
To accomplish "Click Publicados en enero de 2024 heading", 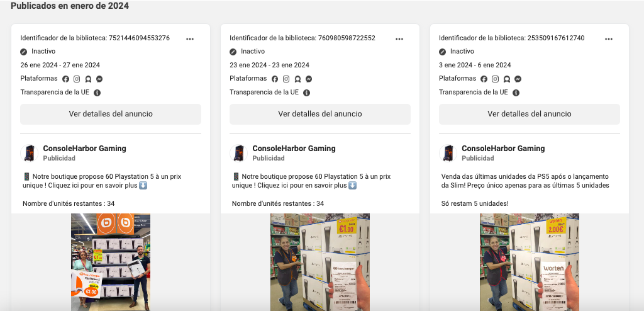I will pos(70,6).
